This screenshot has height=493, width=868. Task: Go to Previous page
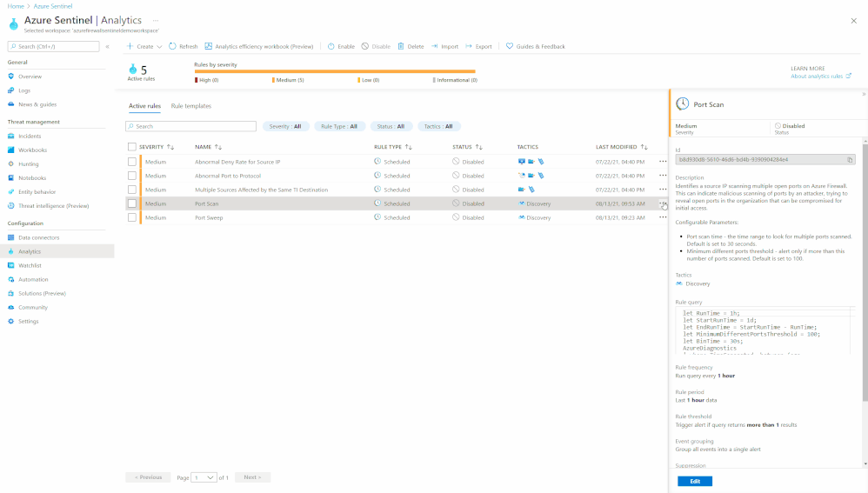coord(148,477)
